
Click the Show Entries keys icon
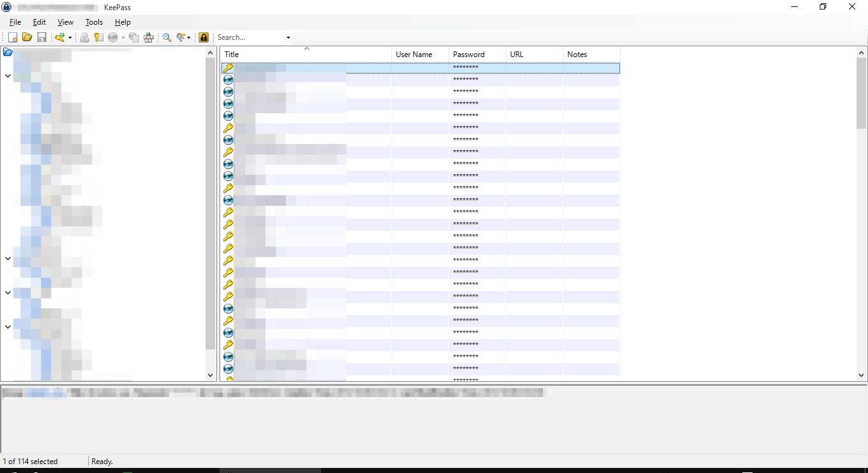(181, 37)
